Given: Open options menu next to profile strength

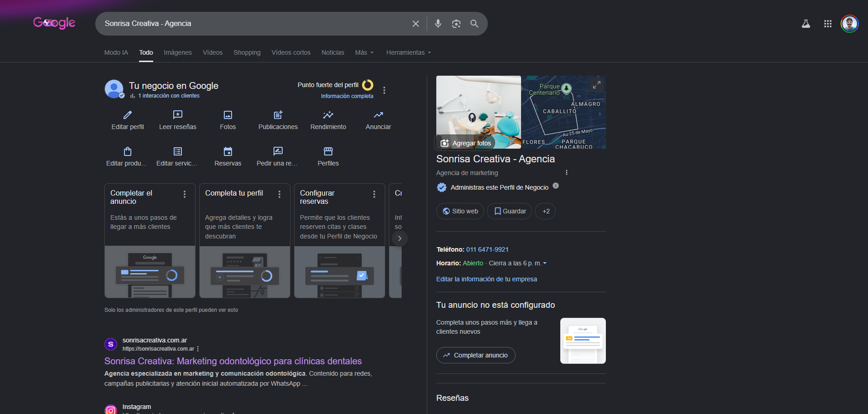Looking at the screenshot, I should pyautogui.click(x=384, y=90).
